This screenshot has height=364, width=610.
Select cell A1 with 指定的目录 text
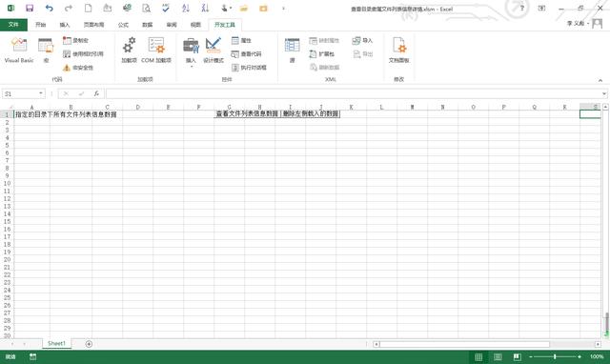[x=31, y=114]
